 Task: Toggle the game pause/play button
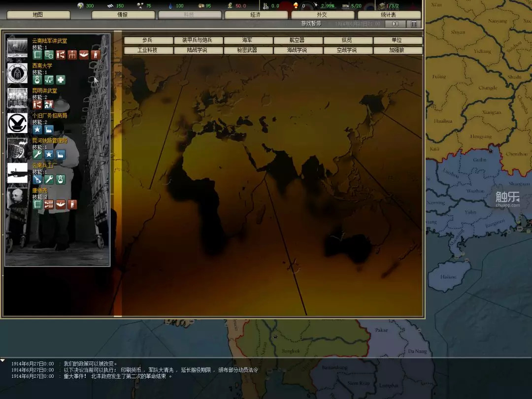pyautogui.click(x=395, y=24)
